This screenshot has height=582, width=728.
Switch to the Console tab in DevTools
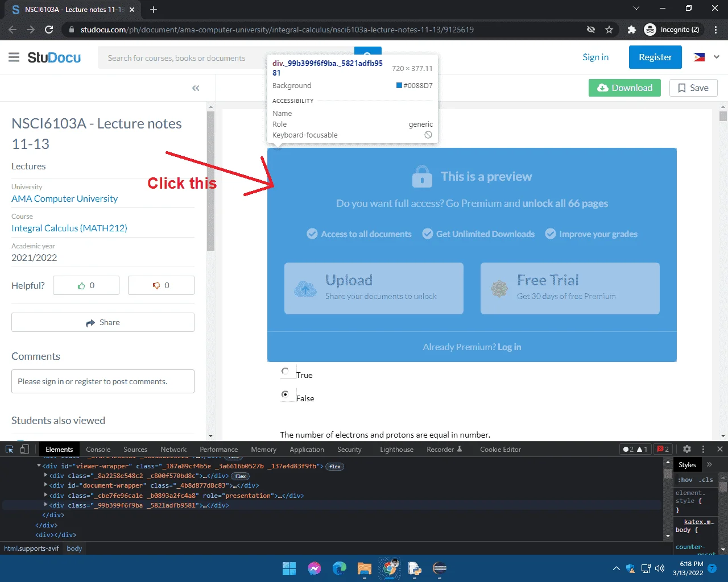[x=98, y=449]
